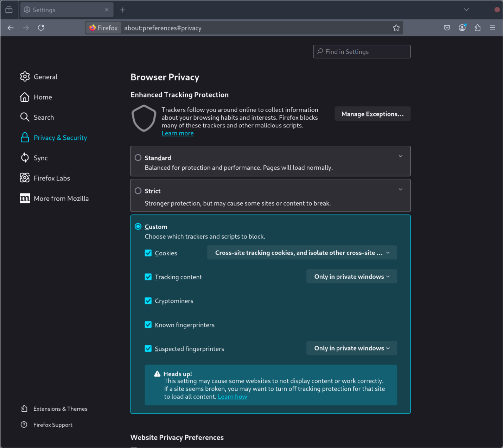Uncheck the Cookies checkbox

[148, 253]
